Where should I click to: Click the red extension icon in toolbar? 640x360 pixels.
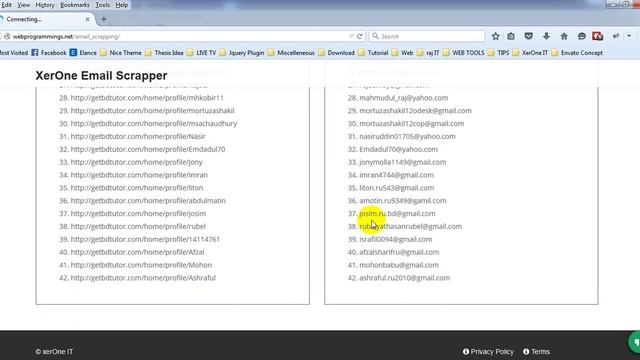[598, 36]
